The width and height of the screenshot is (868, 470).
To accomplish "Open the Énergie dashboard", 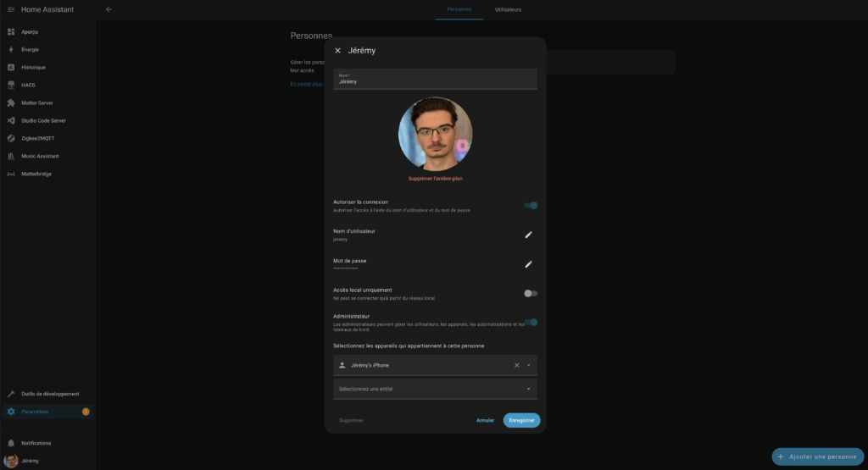I will pos(30,49).
